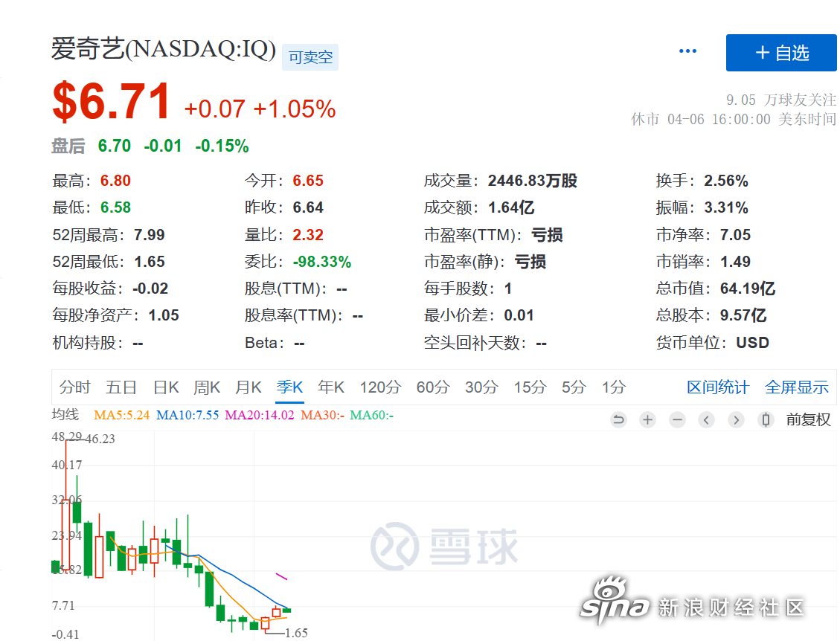The image size is (840, 641).
Task: Open the 前复权 adjustment dropdown
Action: [x=809, y=419]
